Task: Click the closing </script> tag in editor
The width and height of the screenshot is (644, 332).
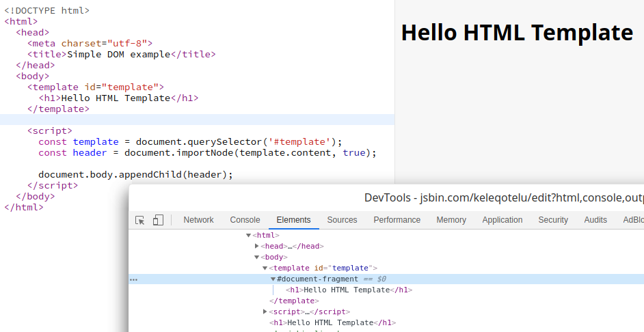Action: pos(53,186)
